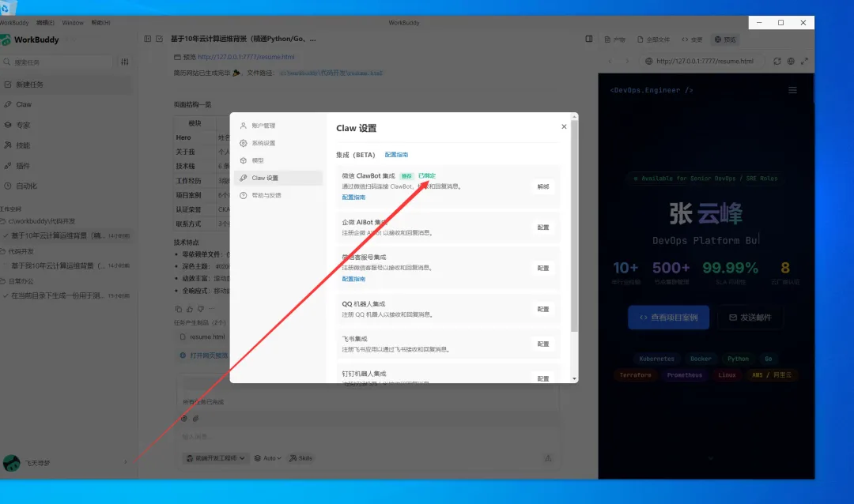
Task: Click the preview back arrow
Action: 610,62
